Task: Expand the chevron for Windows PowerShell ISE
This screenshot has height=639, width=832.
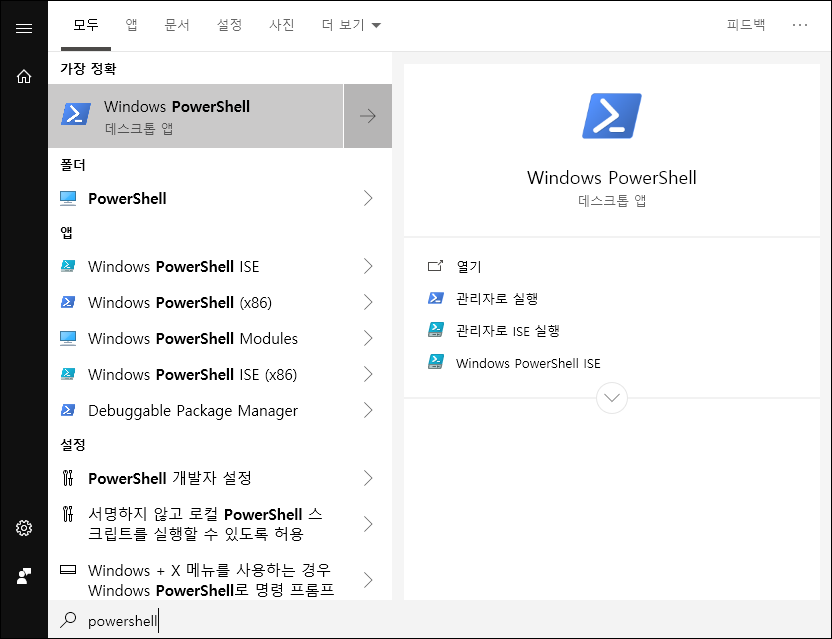Action: (x=368, y=266)
